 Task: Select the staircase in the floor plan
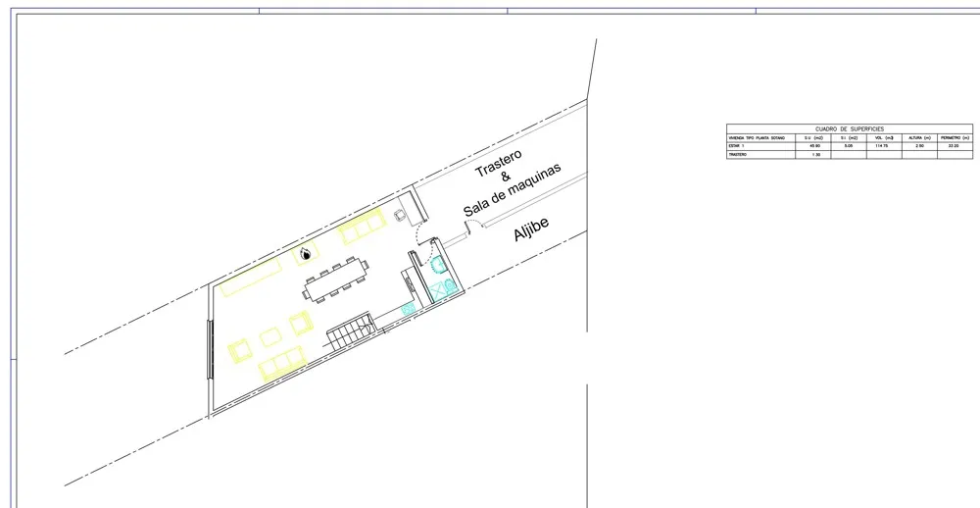[352, 333]
